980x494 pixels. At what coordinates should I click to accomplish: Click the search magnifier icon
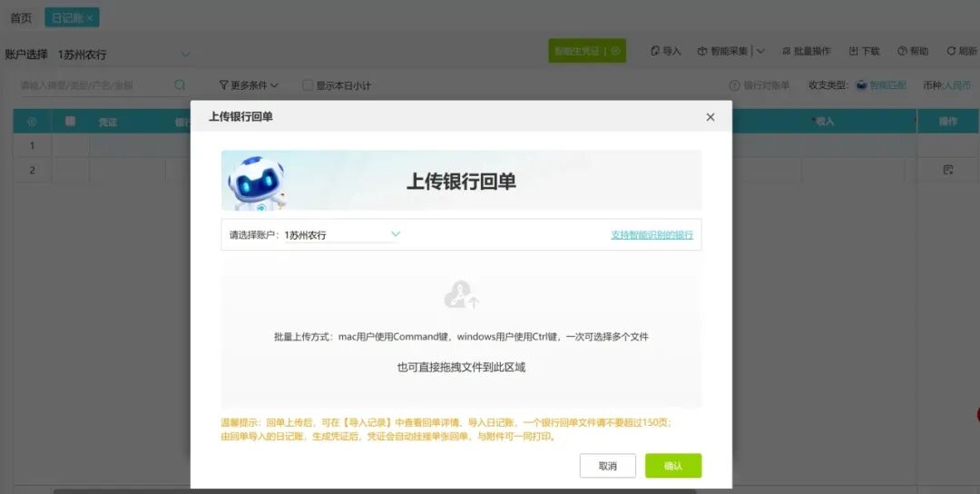click(180, 85)
